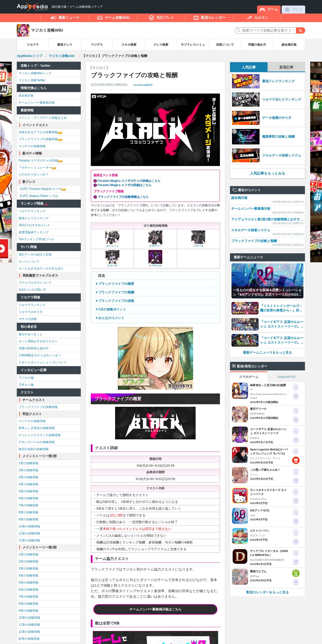Open ゲーム攻略Wiki in the orange bar
This screenshot has height=644, width=322.
coord(113,18)
